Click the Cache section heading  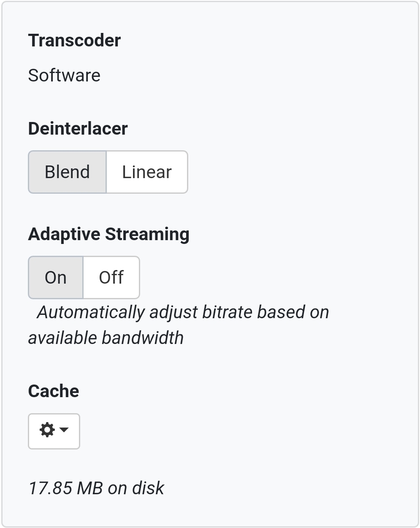click(54, 391)
